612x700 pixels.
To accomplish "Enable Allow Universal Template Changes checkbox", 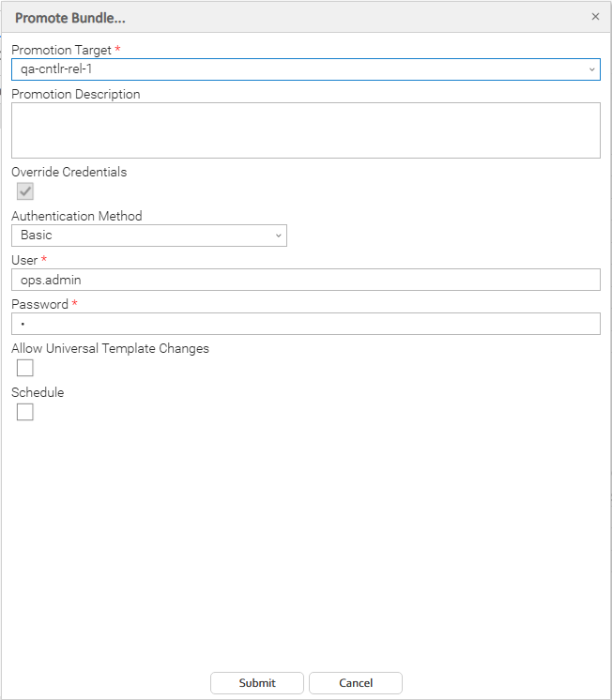I will (x=25, y=368).
